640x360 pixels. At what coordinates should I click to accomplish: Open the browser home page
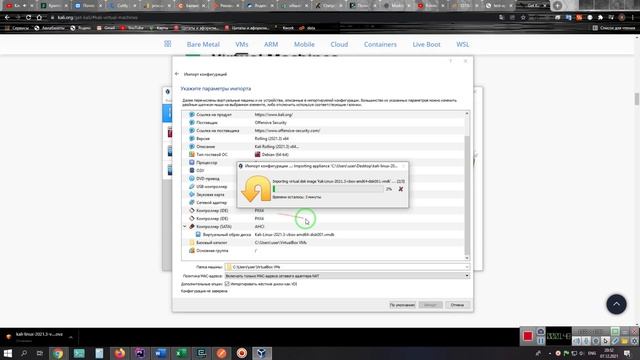(39, 18)
